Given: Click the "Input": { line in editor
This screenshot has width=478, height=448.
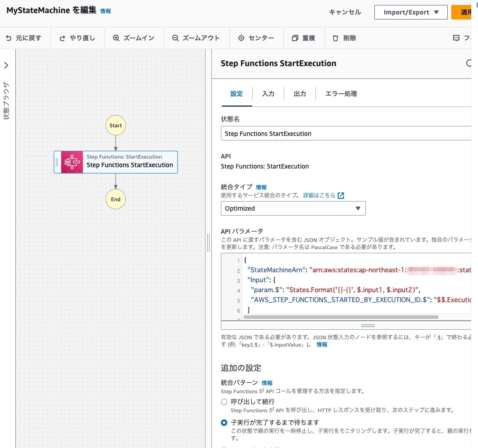Looking at the screenshot, I should [x=262, y=280].
